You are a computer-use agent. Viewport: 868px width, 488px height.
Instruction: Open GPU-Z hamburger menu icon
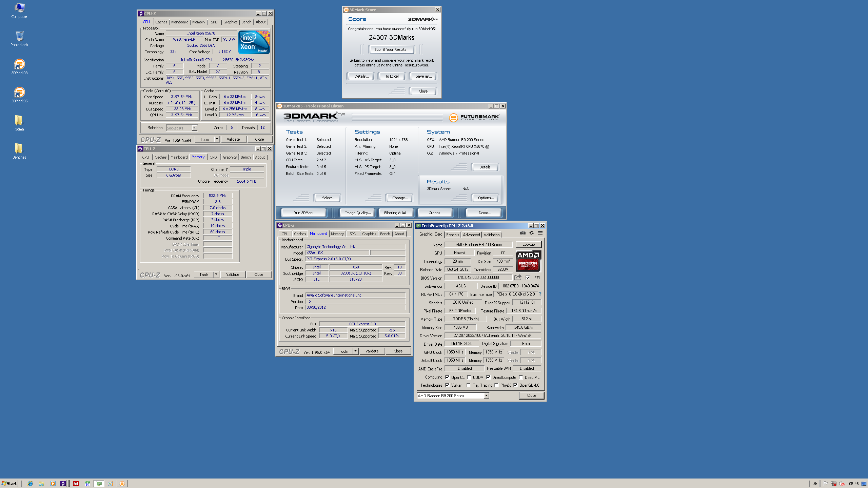[540, 233]
